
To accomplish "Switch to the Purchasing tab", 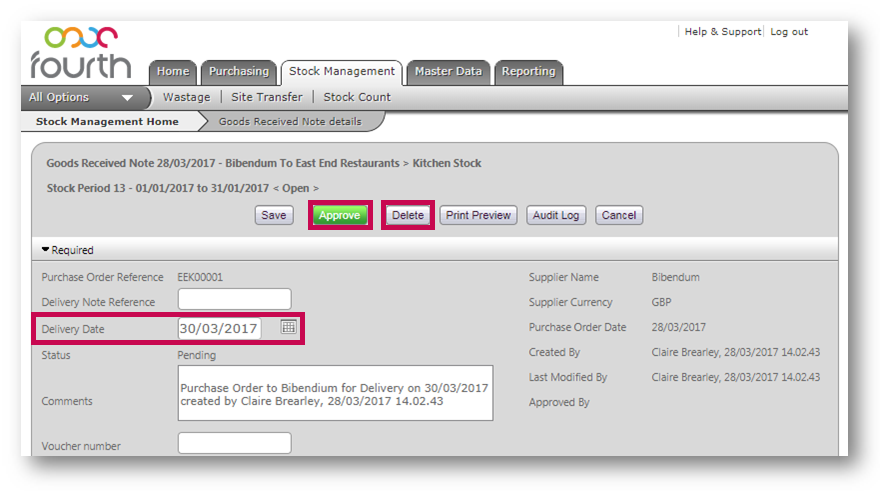I will [239, 72].
